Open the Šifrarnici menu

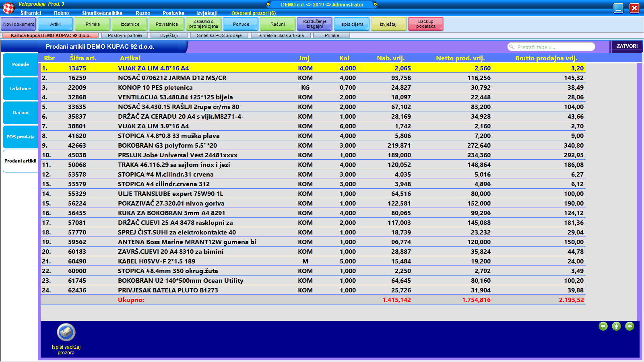(31, 13)
